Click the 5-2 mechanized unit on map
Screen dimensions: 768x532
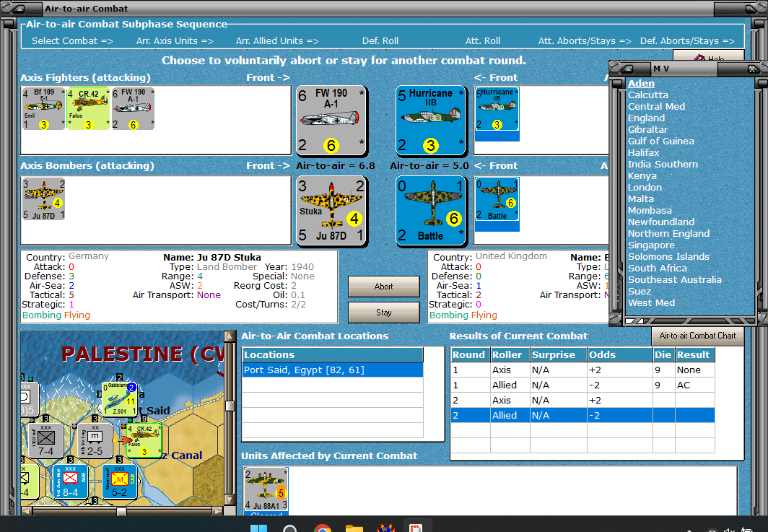[119, 481]
